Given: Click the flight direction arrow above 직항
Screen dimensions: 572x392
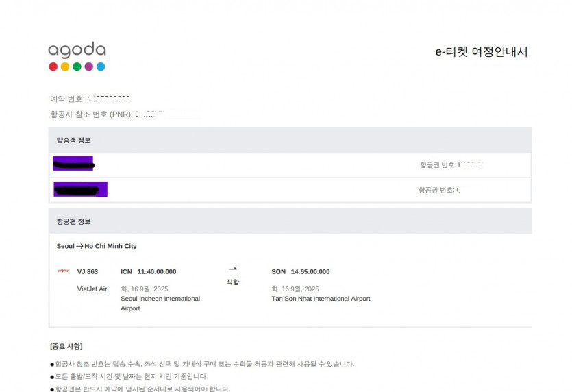Looking at the screenshot, I should tap(232, 269).
